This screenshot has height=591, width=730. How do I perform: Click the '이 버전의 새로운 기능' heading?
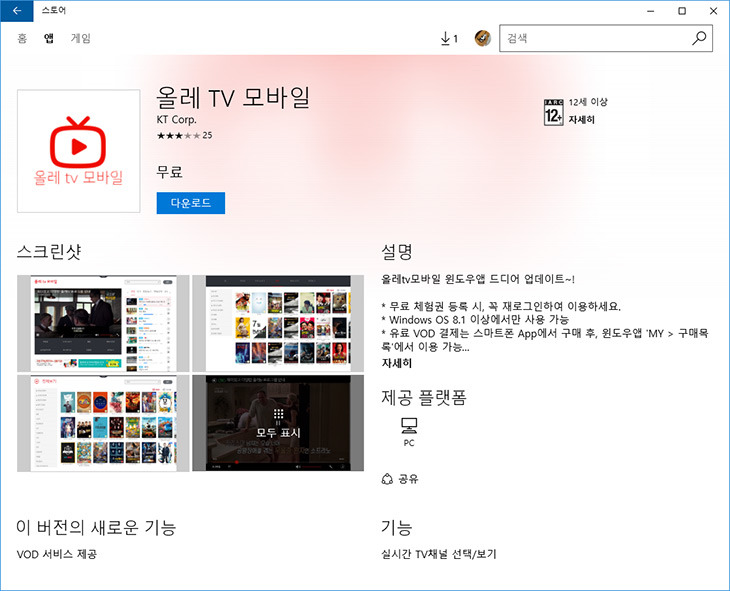pos(96,527)
